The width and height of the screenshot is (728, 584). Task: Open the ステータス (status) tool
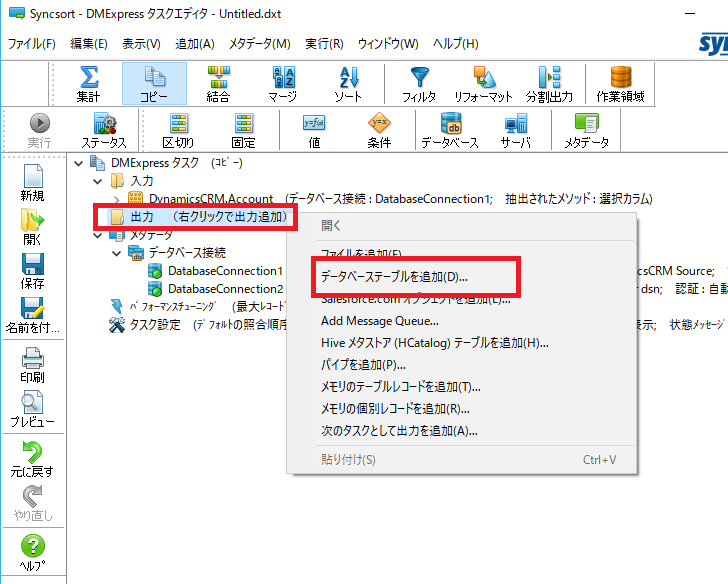pos(104,130)
